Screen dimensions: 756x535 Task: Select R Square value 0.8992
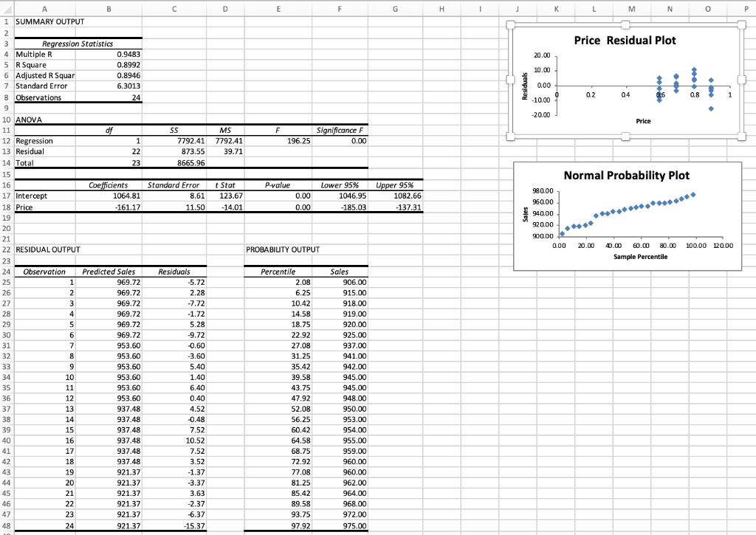(x=109, y=65)
